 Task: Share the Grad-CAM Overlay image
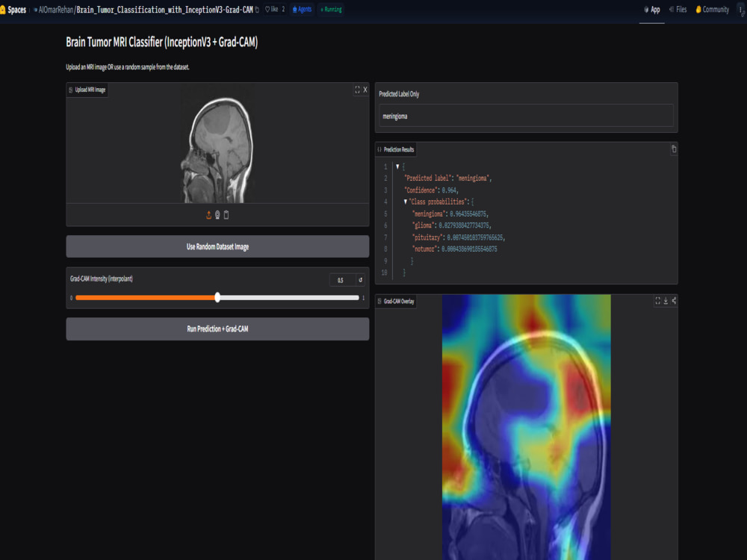pyautogui.click(x=674, y=301)
